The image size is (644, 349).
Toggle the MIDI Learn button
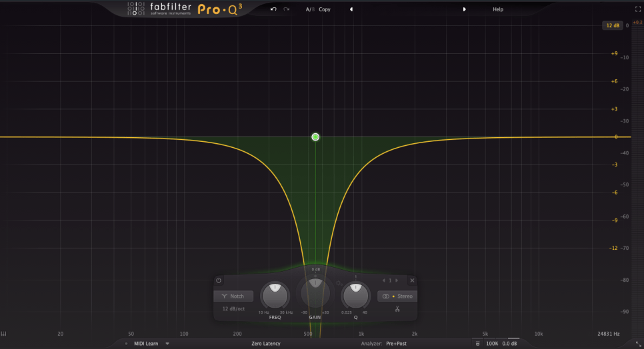point(146,344)
